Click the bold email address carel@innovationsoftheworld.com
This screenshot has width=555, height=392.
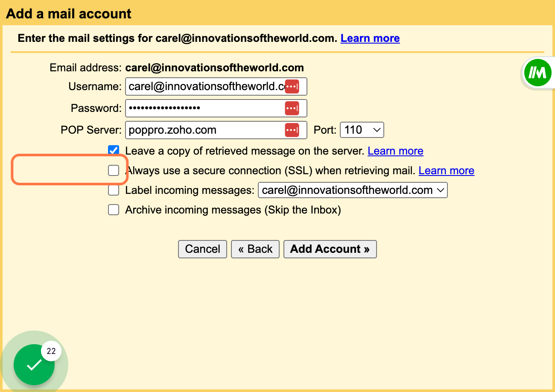(215, 67)
